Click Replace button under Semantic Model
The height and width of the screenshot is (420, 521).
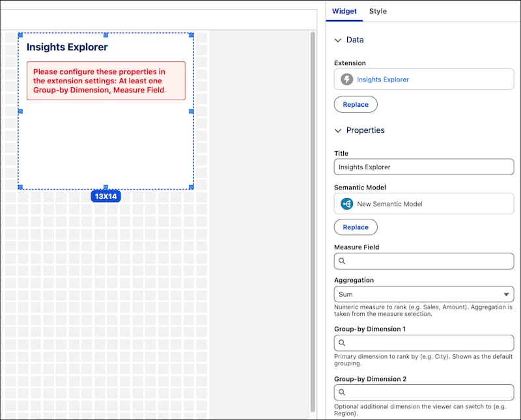point(356,227)
